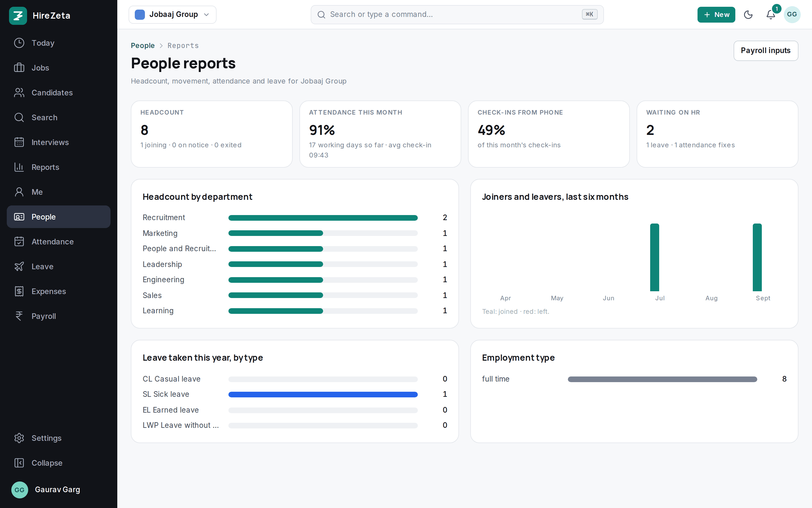
Task: Click the Reports breadcrumb text
Action: pos(183,46)
